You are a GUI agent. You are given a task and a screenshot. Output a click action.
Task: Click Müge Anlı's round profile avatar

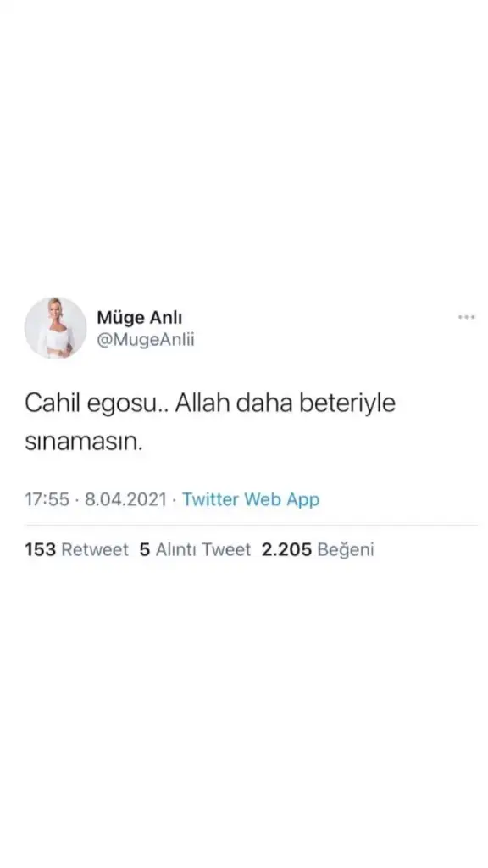tap(55, 328)
